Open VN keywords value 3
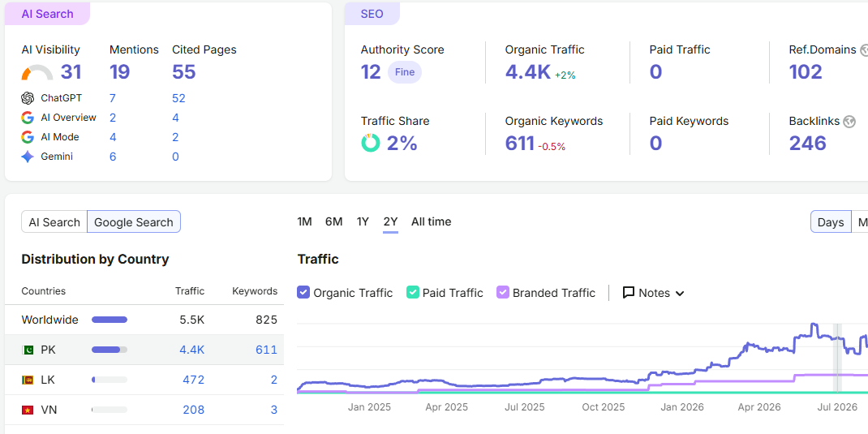 [274, 410]
